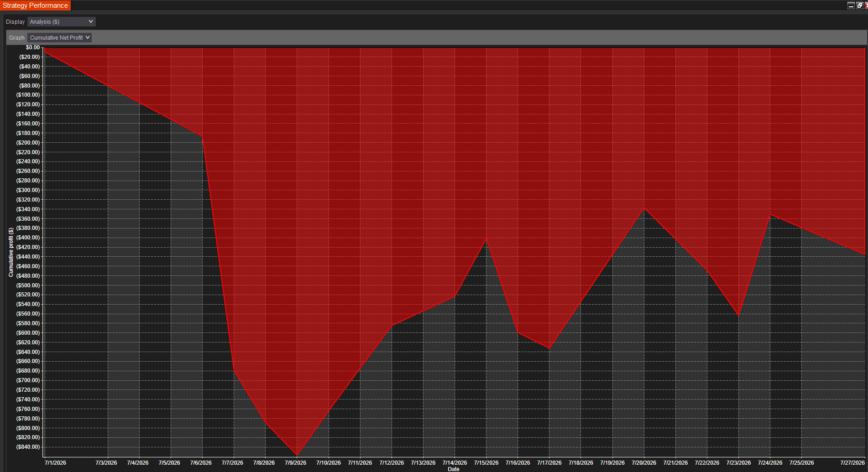The width and height of the screenshot is (868, 472).
Task: Click the 7/12/2026 date label
Action: tap(392, 462)
